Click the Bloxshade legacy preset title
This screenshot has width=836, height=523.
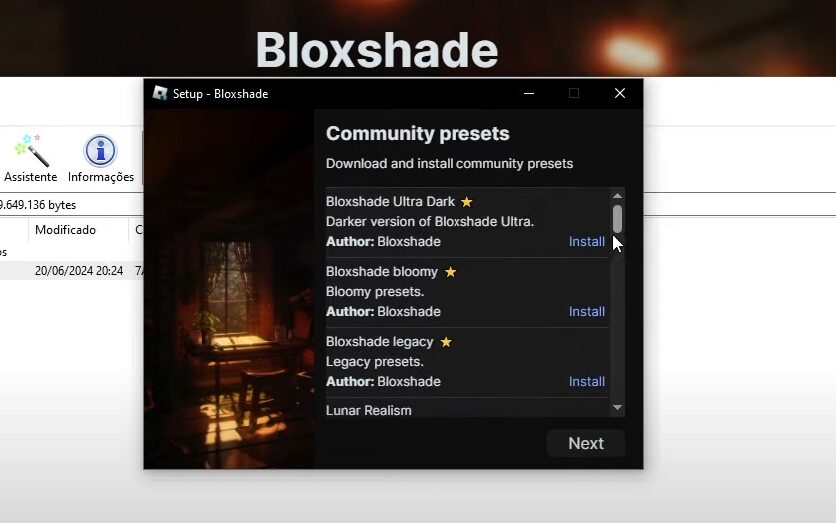click(x=380, y=342)
